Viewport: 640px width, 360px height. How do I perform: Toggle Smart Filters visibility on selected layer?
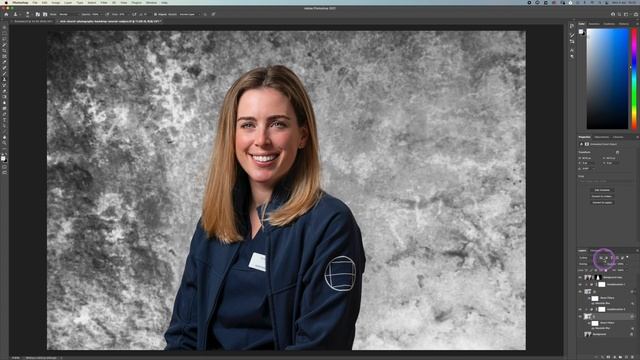589,323
